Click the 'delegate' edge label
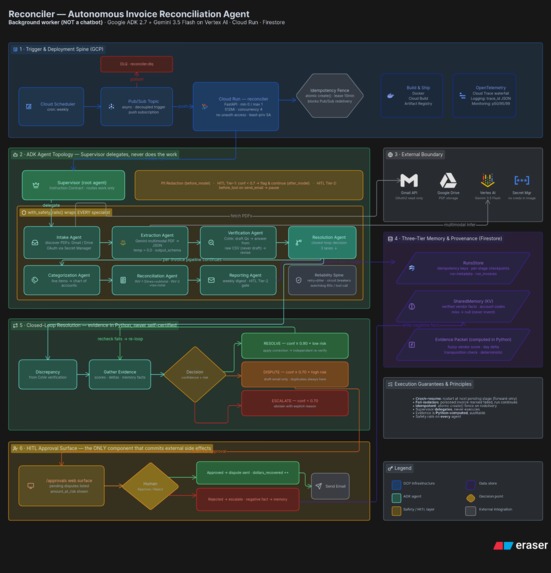 pos(51,205)
